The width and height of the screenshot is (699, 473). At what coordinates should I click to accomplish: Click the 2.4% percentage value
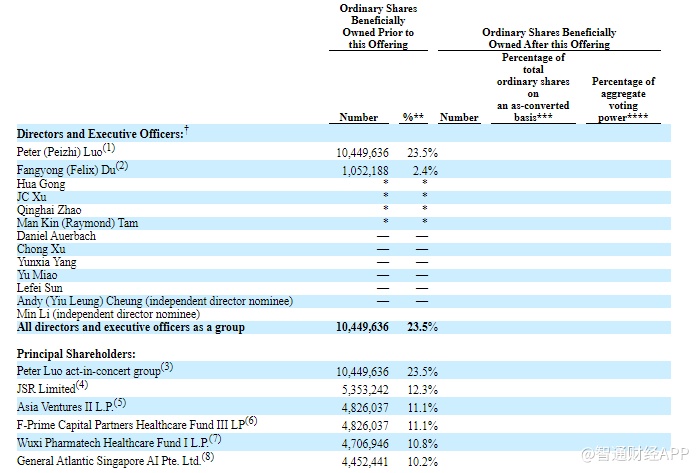click(425, 171)
